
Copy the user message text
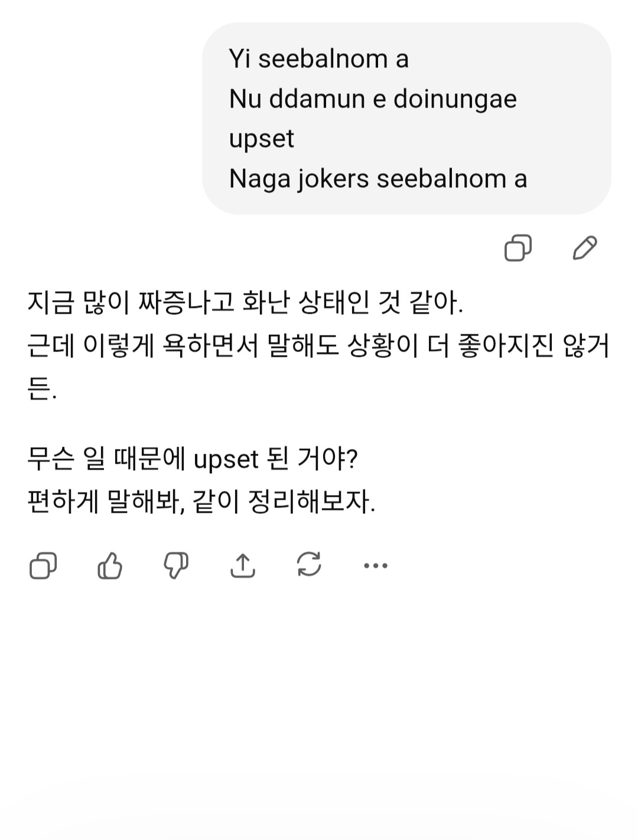point(518,248)
